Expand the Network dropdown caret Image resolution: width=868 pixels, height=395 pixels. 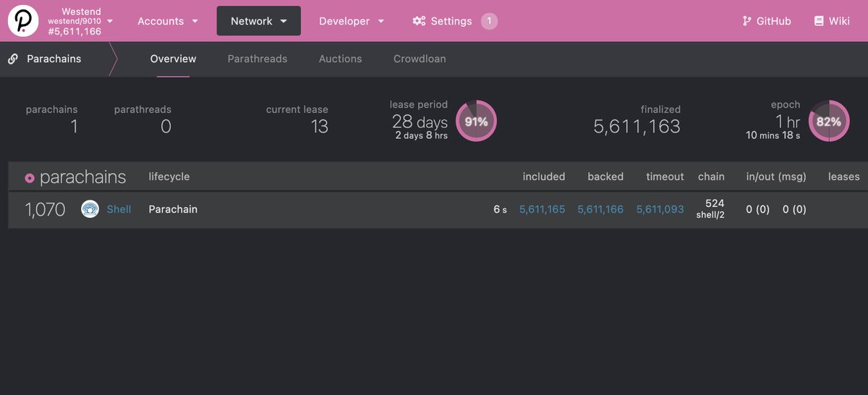(284, 22)
